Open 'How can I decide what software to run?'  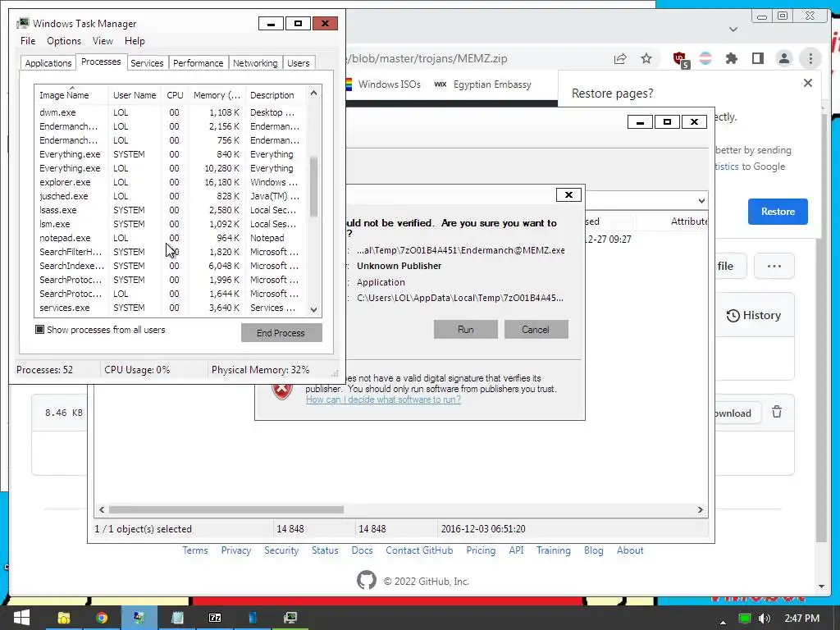[383, 399]
